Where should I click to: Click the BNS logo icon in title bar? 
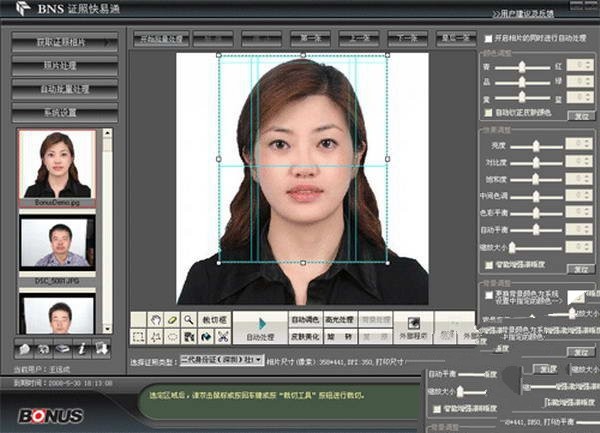pos(23,8)
